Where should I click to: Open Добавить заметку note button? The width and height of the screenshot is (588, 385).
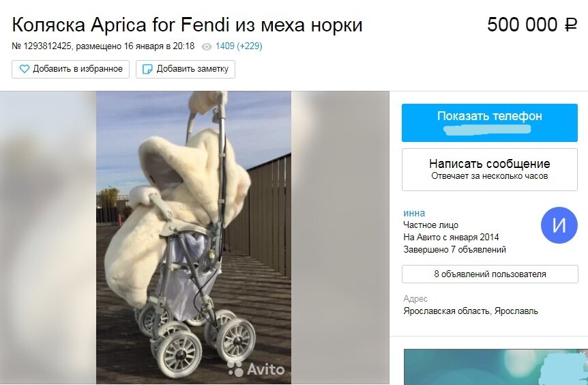tap(186, 69)
